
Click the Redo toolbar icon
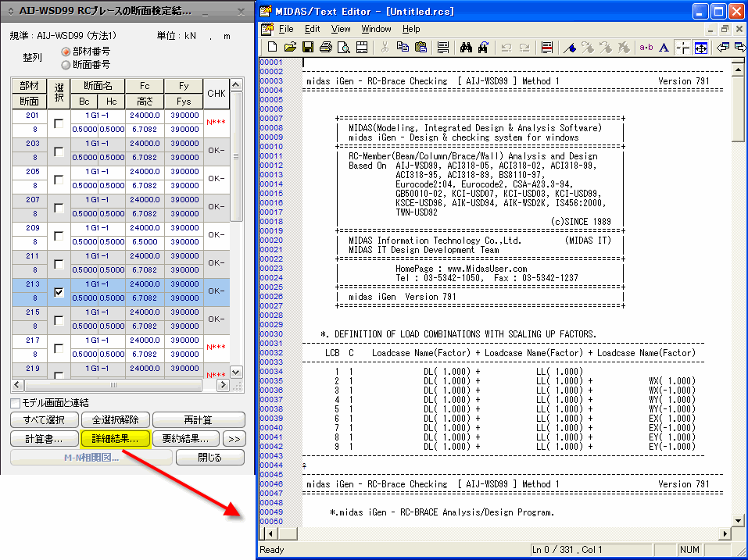pos(524,47)
